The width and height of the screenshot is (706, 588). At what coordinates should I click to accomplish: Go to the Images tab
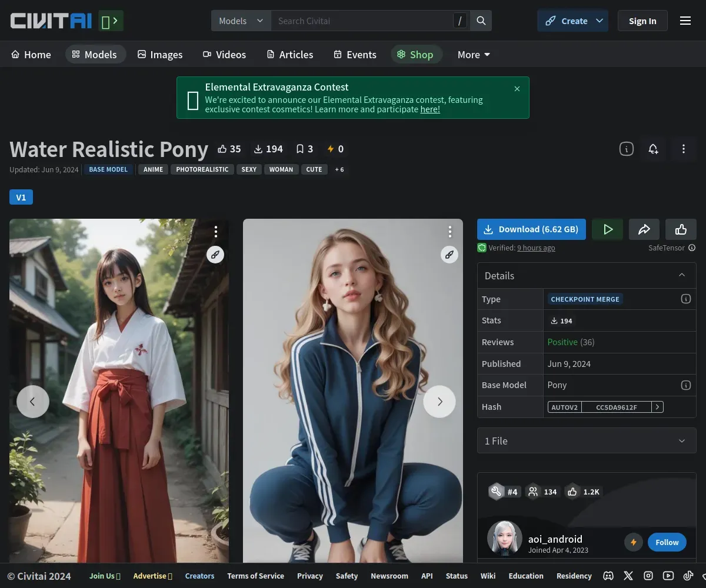click(160, 55)
